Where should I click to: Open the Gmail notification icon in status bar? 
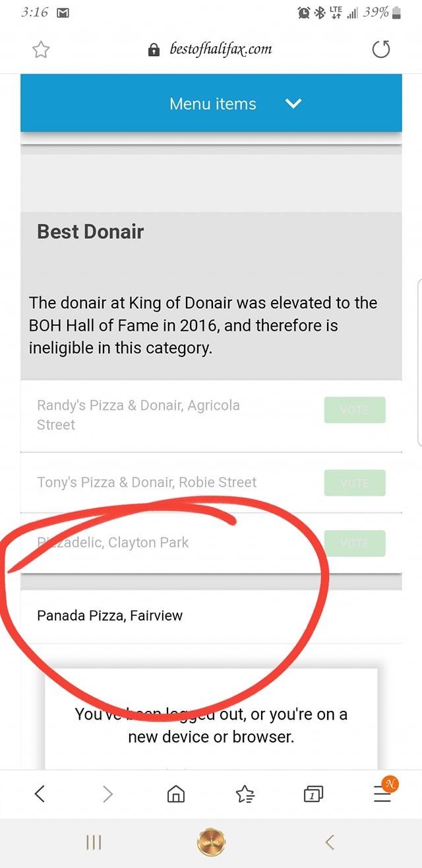(x=64, y=13)
